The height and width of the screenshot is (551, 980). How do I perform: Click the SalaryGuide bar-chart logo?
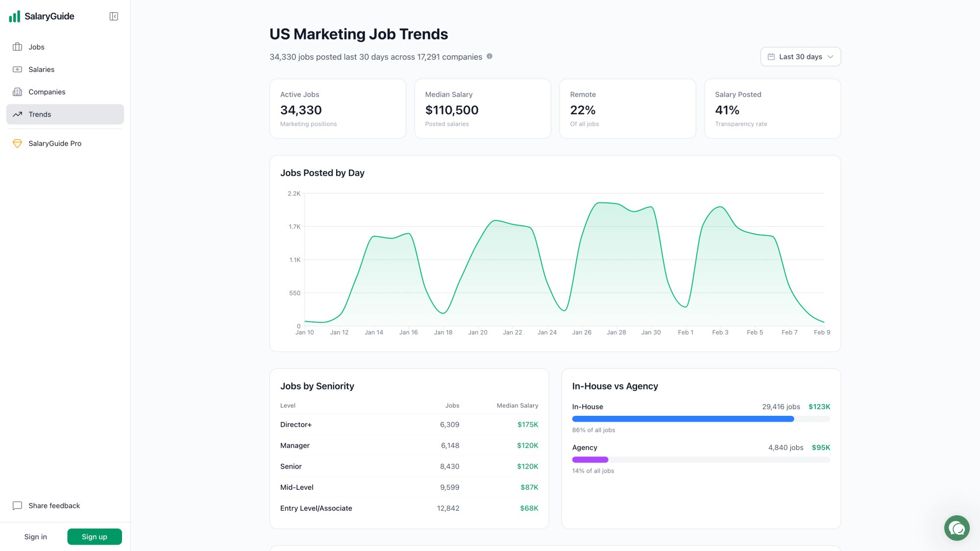click(14, 16)
